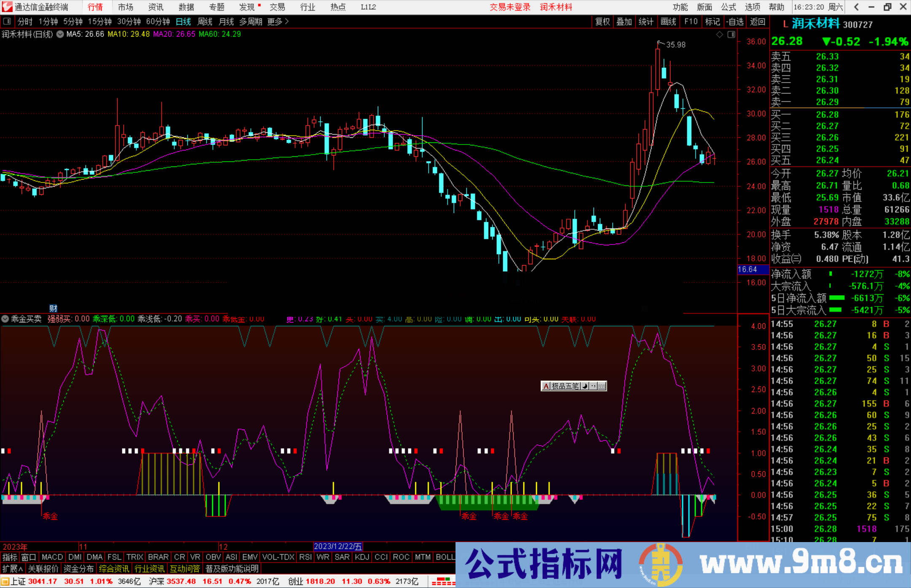Image resolution: width=911 pixels, height=588 pixels.
Task: Select the KDJ indicator
Action: click(x=362, y=557)
